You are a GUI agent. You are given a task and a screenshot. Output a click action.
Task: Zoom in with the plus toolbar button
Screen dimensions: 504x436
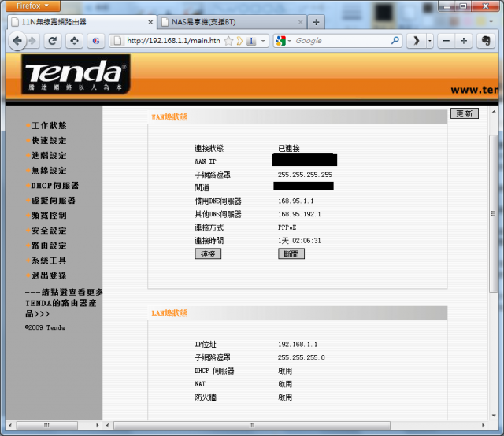[464, 41]
